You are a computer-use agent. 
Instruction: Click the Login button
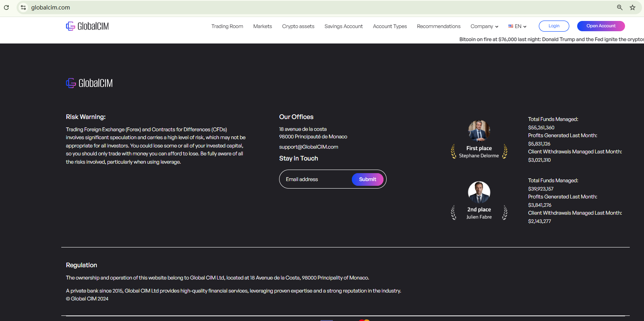554,26
